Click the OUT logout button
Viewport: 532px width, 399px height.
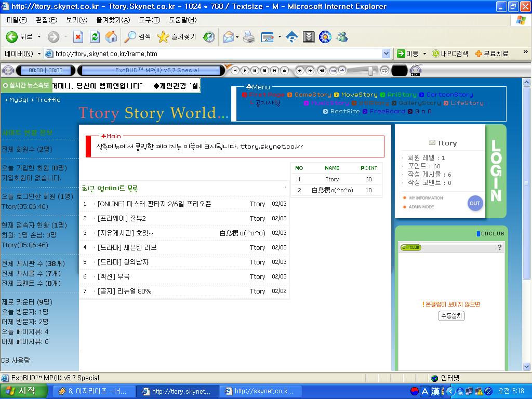pyautogui.click(x=474, y=203)
